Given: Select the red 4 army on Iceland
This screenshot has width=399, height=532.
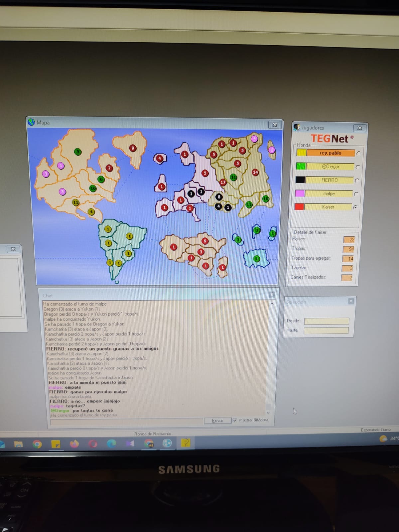Looking at the screenshot, I should (x=160, y=158).
